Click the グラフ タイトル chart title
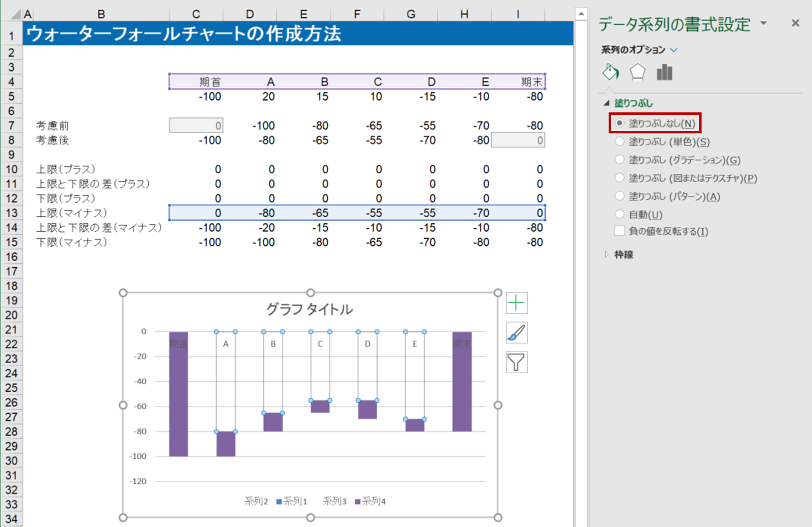Viewport: 812px width, 527px height. [309, 309]
